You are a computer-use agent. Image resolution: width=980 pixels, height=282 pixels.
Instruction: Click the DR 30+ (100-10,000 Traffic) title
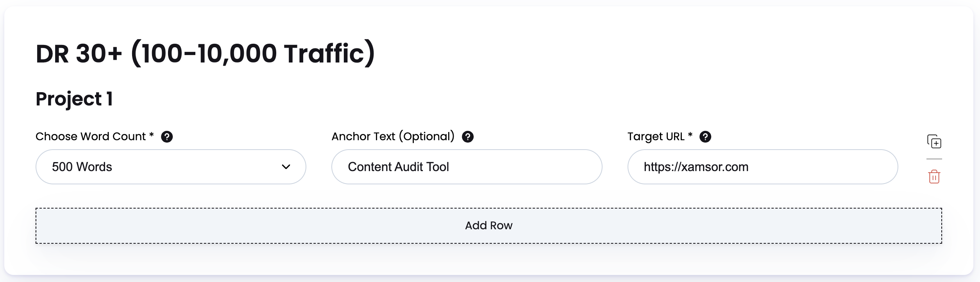click(205, 52)
